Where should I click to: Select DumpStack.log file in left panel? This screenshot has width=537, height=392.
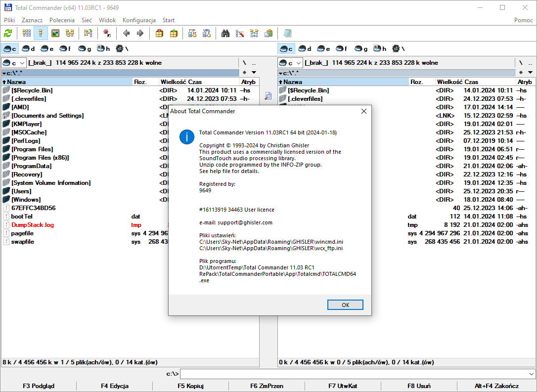(x=33, y=225)
